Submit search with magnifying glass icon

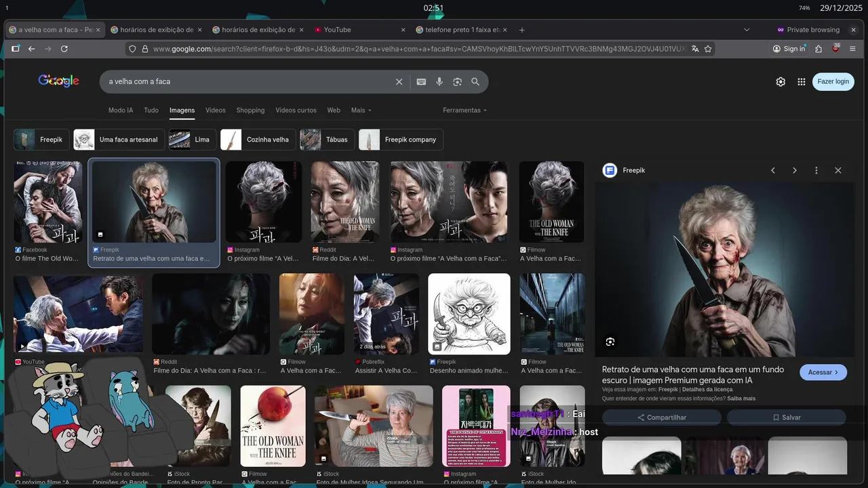coord(475,81)
